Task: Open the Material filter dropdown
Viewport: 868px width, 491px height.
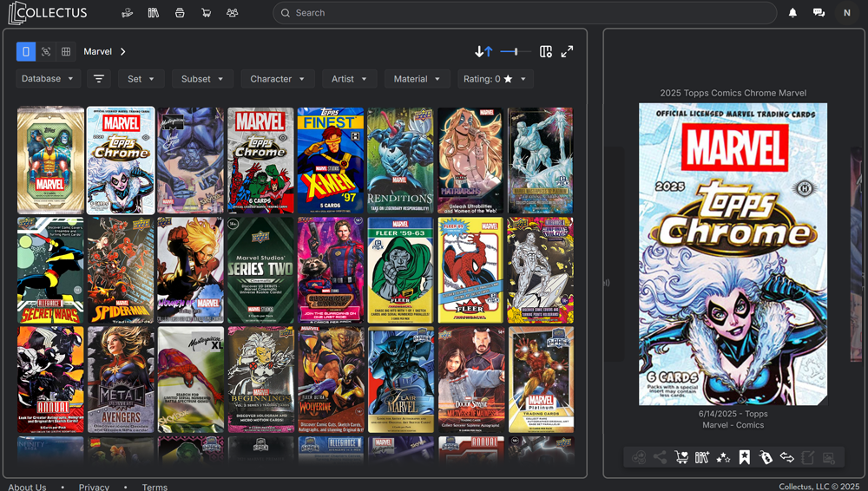Action: pyautogui.click(x=418, y=79)
